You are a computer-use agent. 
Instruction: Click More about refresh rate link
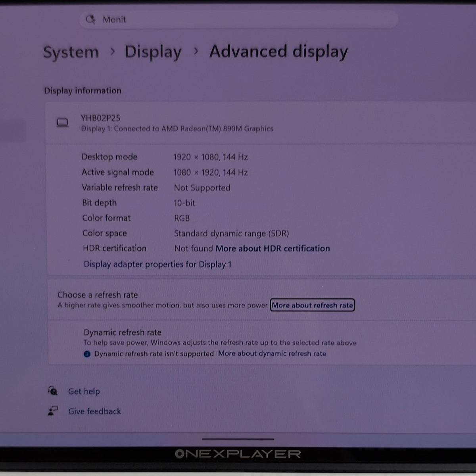tap(312, 305)
